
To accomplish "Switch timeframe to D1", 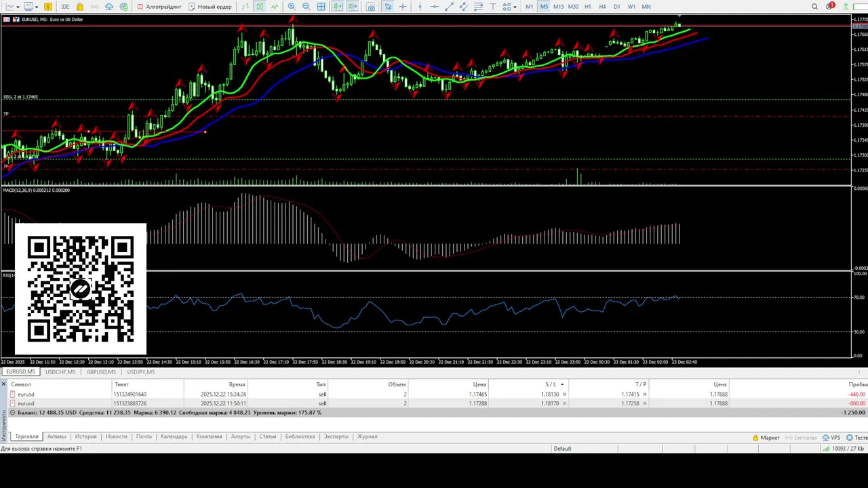I will (x=617, y=7).
